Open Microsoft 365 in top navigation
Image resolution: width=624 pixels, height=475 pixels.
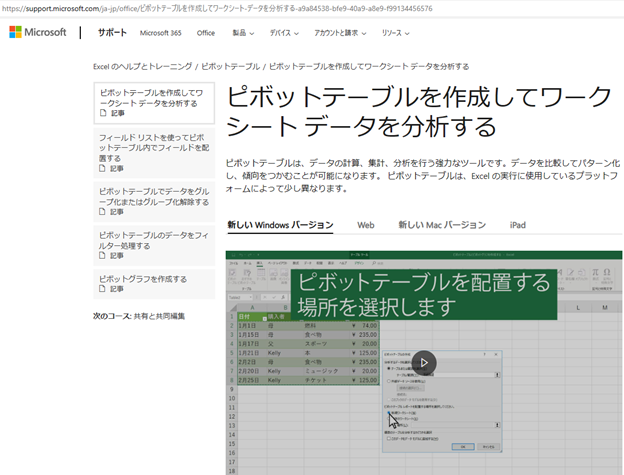coord(160,33)
